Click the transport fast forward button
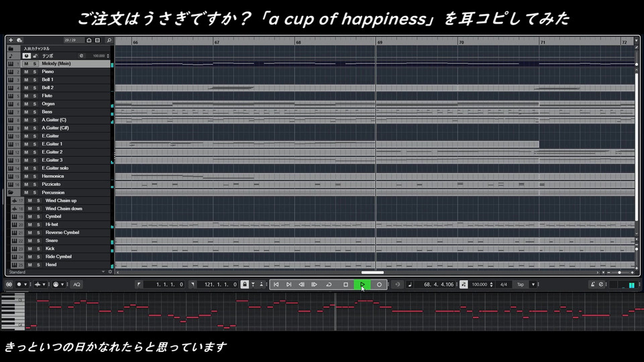Screen dimensions: 644x362 coord(314,284)
